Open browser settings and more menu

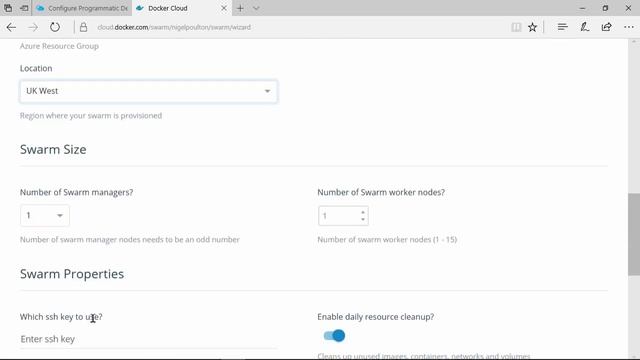pyautogui.click(x=629, y=27)
